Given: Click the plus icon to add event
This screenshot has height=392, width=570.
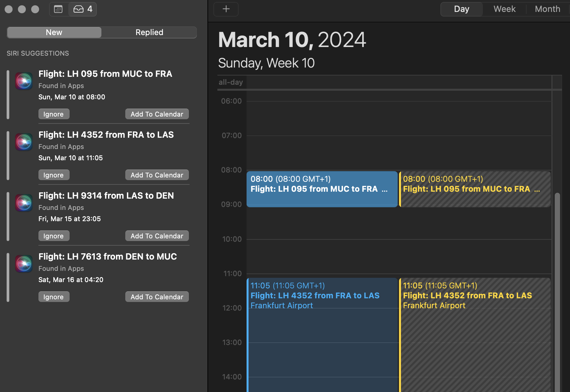Looking at the screenshot, I should tap(226, 9).
